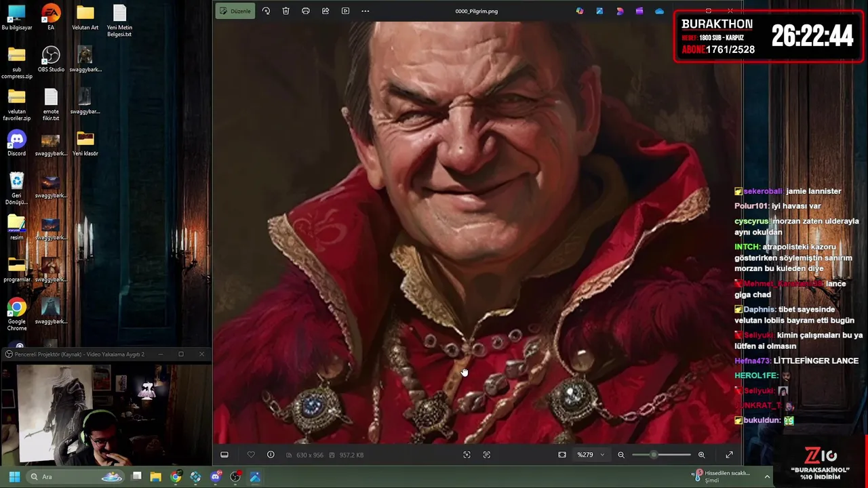Print the image using the printer icon
The image size is (868, 488).
(306, 11)
